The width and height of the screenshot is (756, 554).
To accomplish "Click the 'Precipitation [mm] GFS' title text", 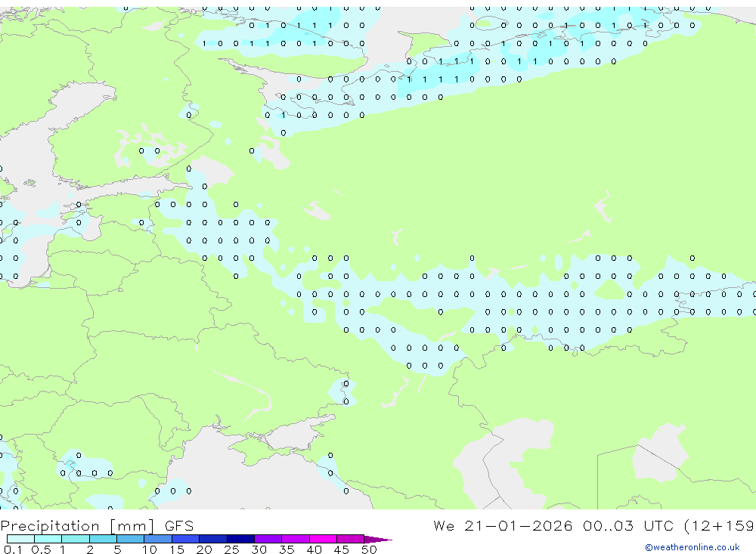I will (97, 526).
